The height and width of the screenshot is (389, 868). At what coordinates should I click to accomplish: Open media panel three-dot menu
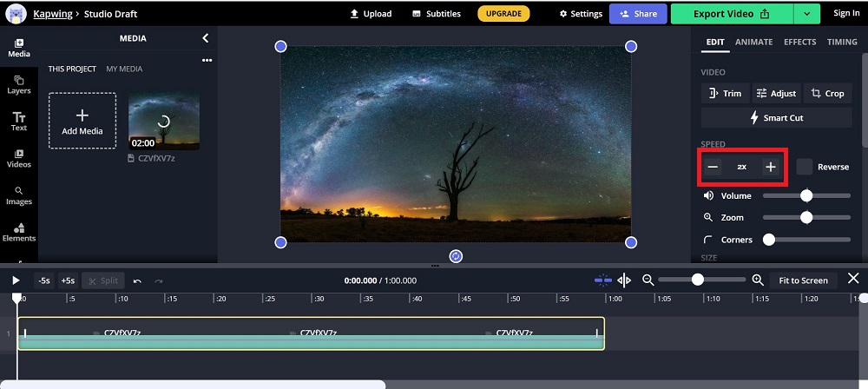tap(207, 60)
